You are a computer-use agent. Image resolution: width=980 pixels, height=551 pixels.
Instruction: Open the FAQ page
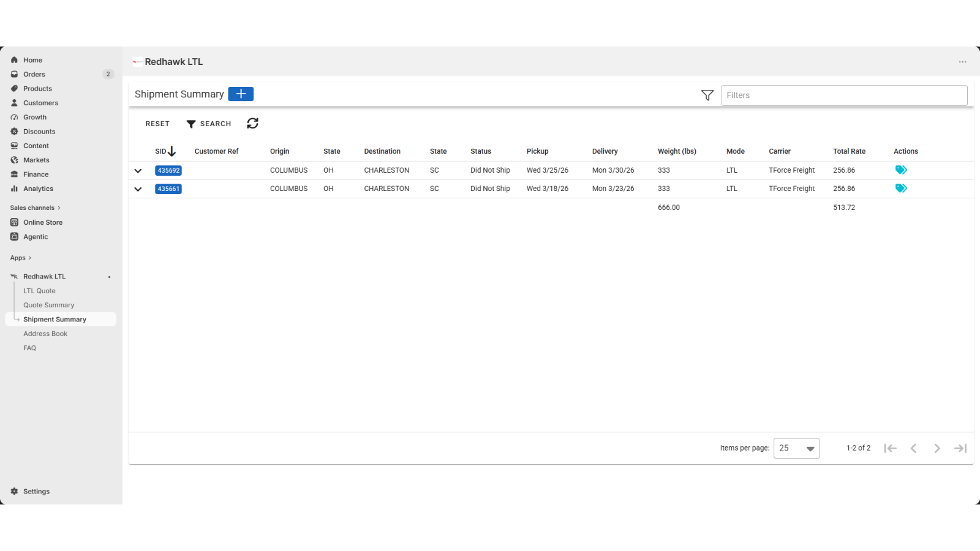pyautogui.click(x=29, y=348)
